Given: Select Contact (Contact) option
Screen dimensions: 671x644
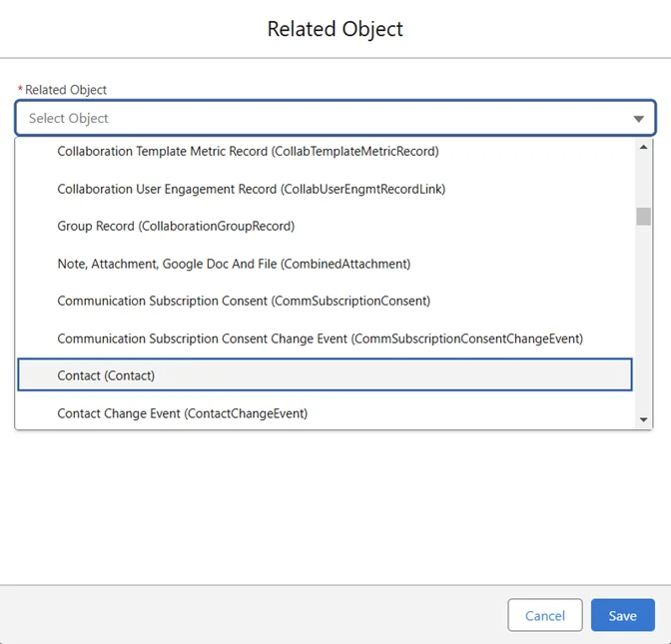Looking at the screenshot, I should click(x=106, y=375).
